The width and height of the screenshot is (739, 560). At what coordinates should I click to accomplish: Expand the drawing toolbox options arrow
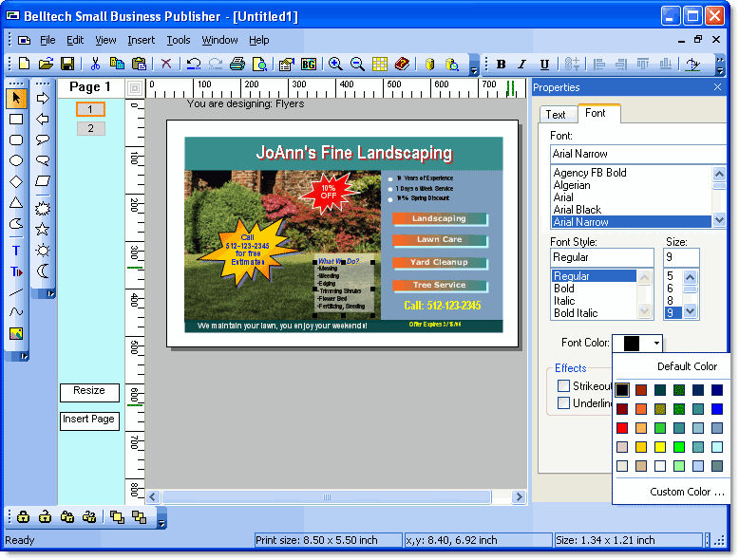25,356
